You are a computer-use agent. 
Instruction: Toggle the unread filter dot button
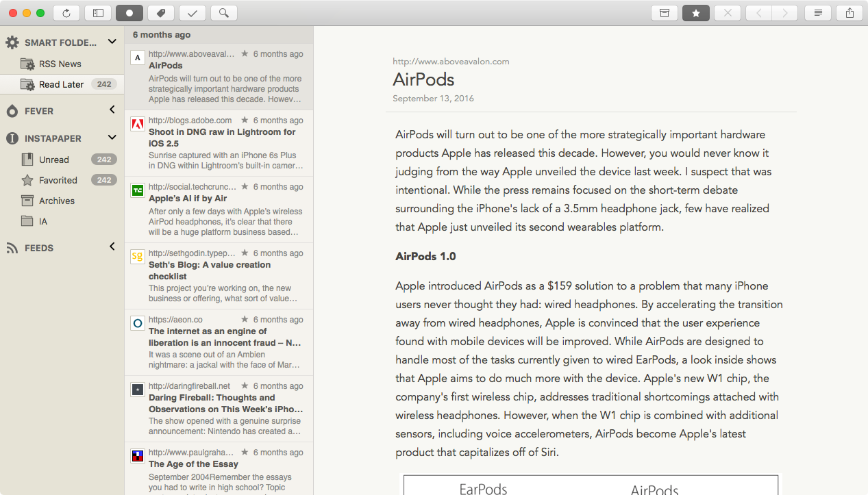tap(129, 12)
